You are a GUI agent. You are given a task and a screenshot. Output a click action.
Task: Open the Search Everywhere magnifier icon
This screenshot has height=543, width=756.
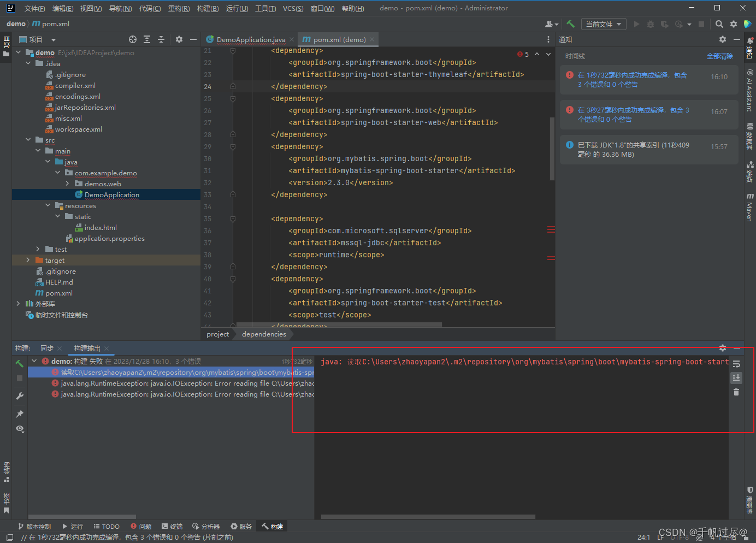(x=719, y=24)
